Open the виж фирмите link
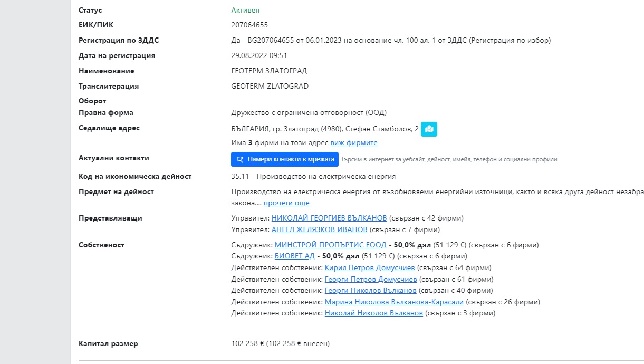This screenshot has width=644, height=364. tap(354, 143)
